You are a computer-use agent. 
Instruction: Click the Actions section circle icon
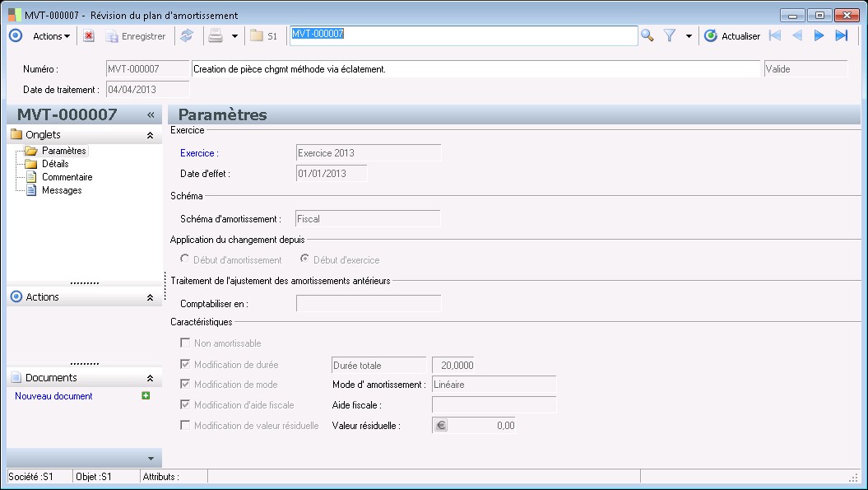pyautogui.click(x=16, y=296)
